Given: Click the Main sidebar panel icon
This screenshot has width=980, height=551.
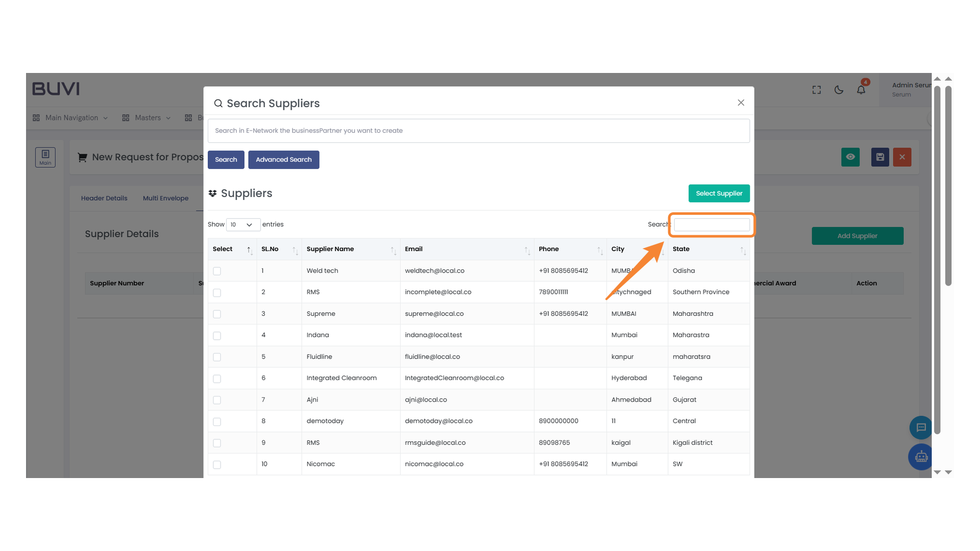Looking at the screenshot, I should pos(45,157).
